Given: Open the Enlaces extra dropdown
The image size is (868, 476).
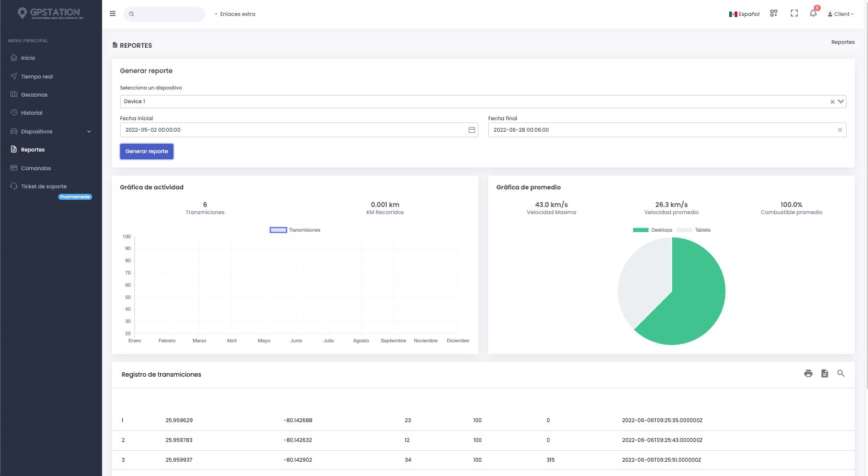Looking at the screenshot, I should tap(235, 14).
